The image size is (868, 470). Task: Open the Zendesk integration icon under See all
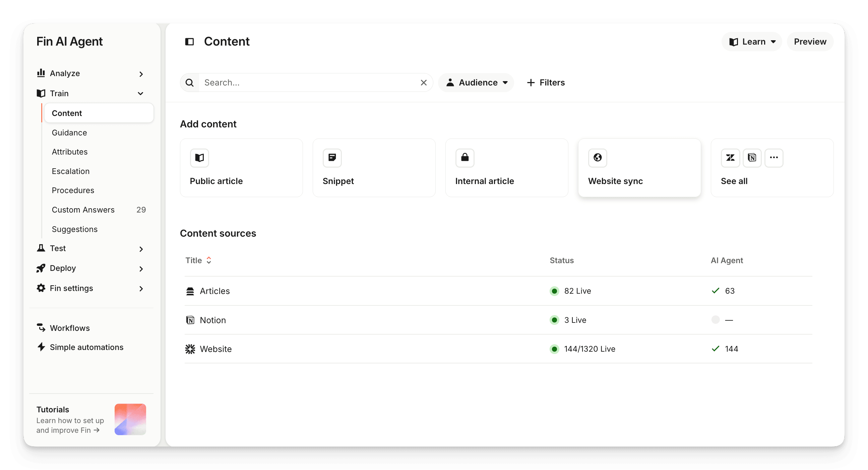coord(730,158)
